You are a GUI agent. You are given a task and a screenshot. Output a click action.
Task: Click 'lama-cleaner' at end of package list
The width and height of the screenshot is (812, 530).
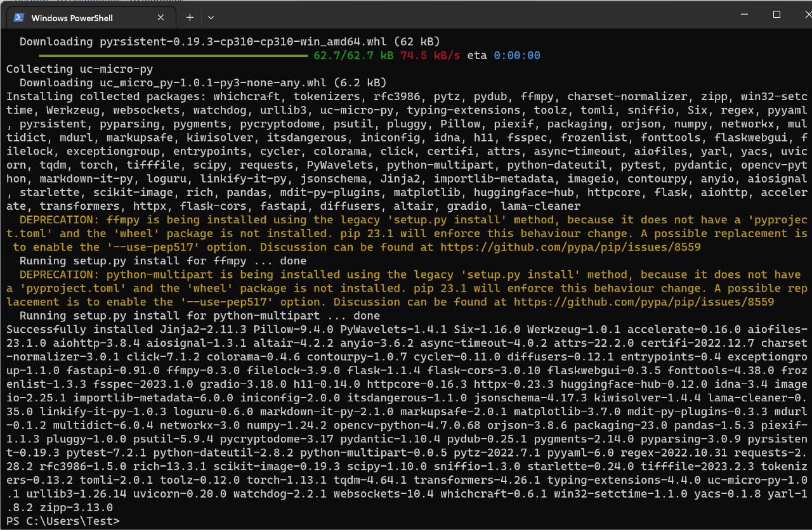tap(540, 206)
